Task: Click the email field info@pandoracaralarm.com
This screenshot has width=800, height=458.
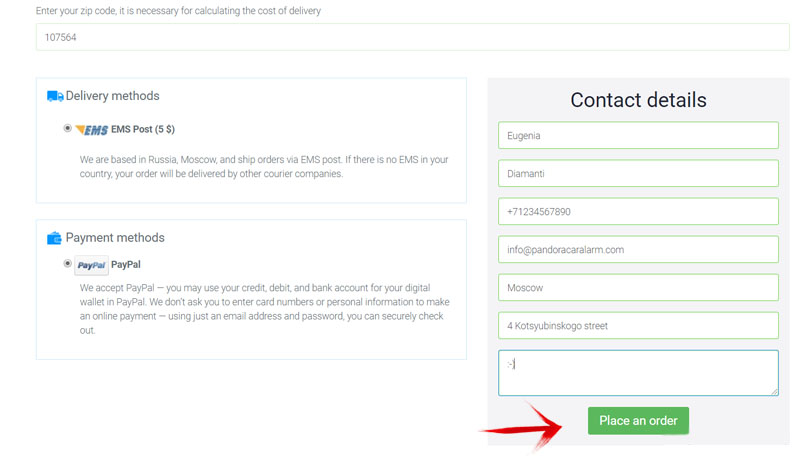Action: click(638, 249)
